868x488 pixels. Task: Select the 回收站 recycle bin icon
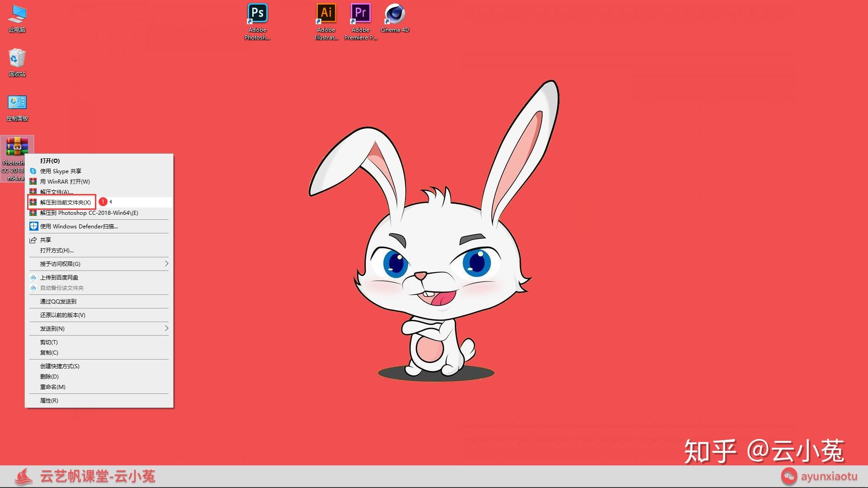tap(17, 62)
